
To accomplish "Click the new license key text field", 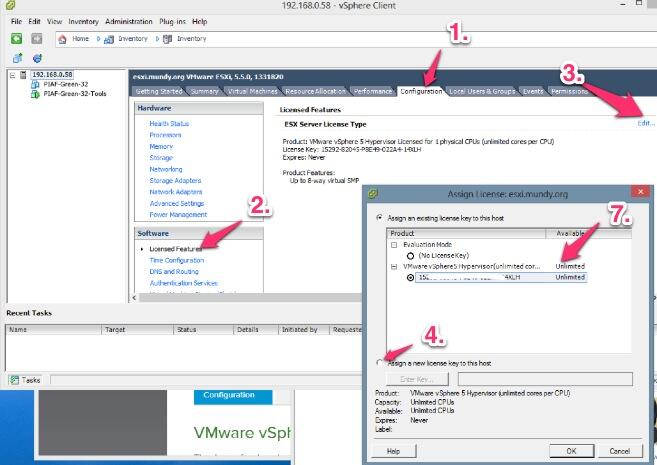I will (x=545, y=379).
